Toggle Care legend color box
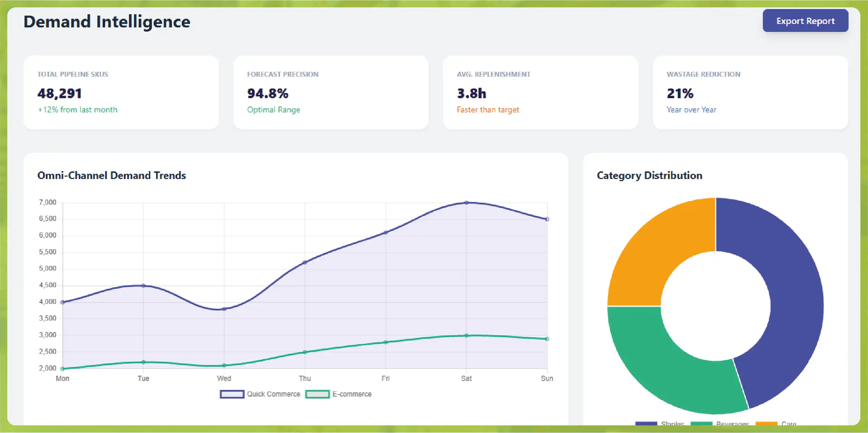 (x=766, y=423)
